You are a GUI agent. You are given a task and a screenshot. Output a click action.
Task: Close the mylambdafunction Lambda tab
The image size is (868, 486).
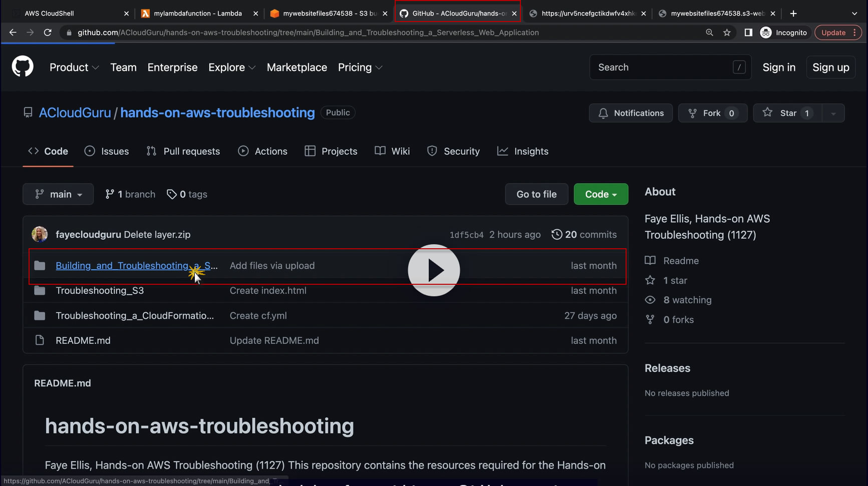pos(255,14)
